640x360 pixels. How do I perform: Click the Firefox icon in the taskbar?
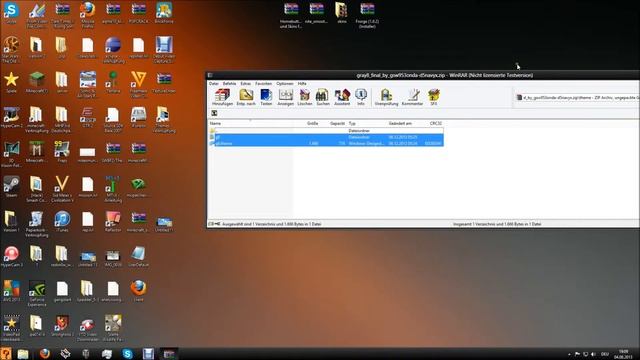44,353
